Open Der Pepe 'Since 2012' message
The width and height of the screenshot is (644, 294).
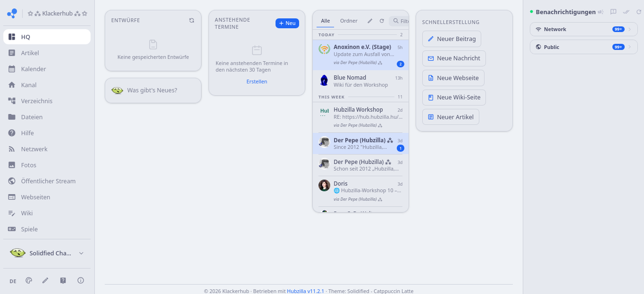point(360,144)
